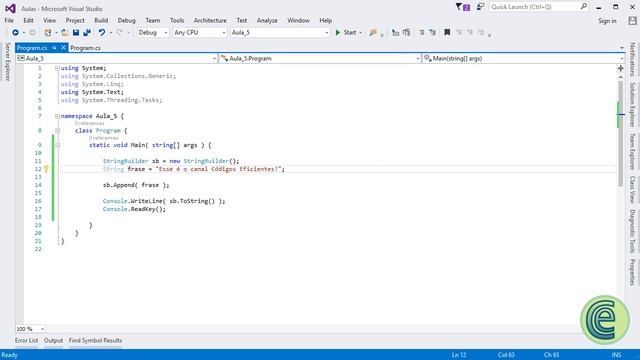Open the Solution Explorer side panel
Image resolution: width=640 pixels, height=360 pixels.
[x=632, y=104]
